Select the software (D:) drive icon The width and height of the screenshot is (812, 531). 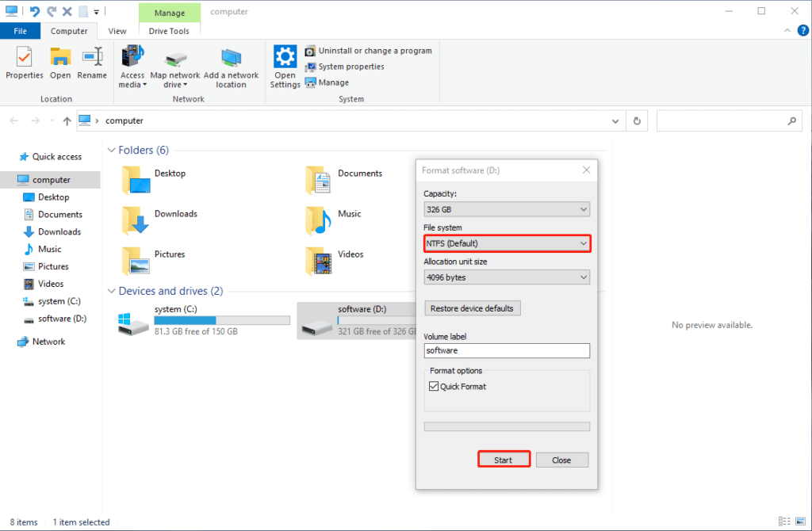tap(317, 326)
